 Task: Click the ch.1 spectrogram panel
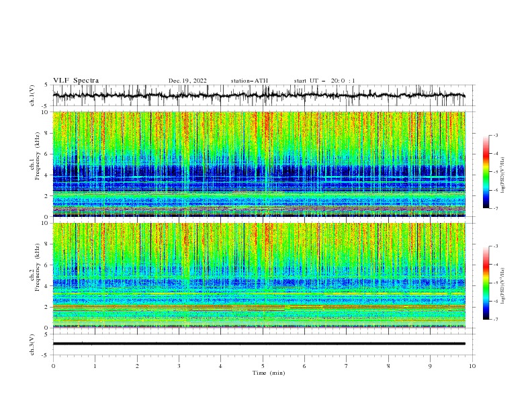click(x=259, y=164)
